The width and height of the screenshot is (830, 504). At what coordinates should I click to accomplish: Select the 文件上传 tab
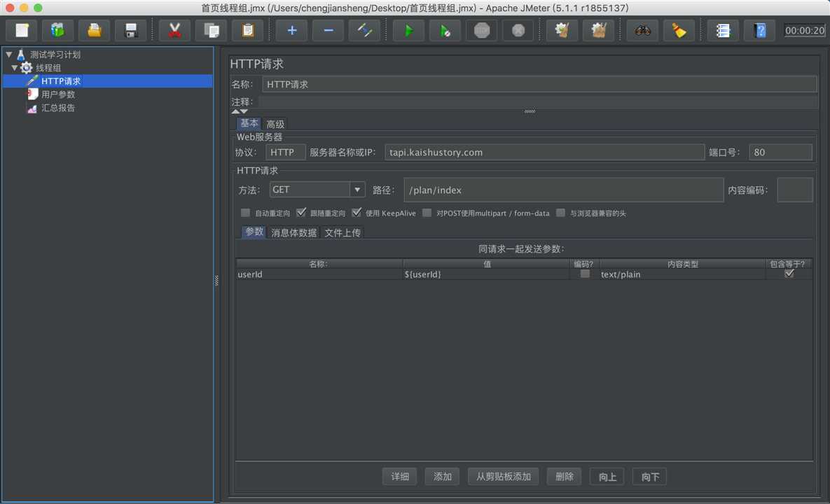click(343, 232)
